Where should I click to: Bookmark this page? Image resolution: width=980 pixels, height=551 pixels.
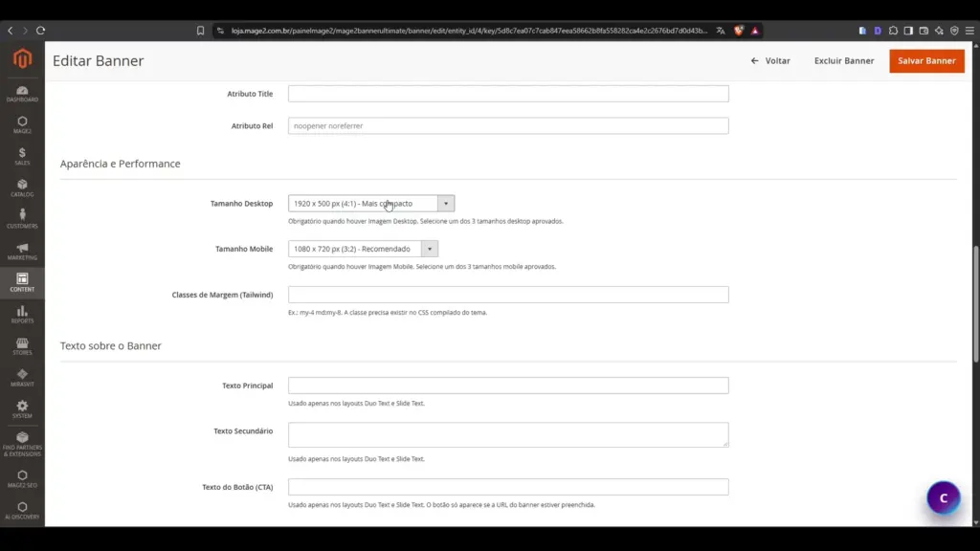coord(200,31)
